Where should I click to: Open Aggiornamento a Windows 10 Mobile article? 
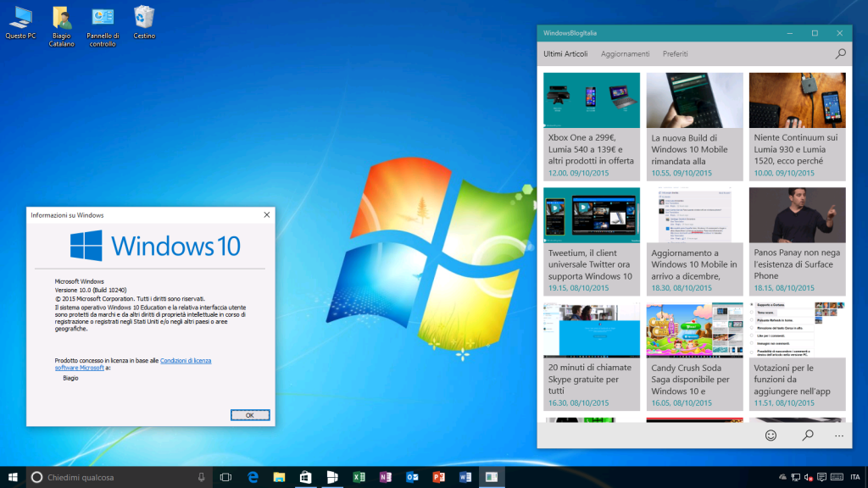click(x=695, y=241)
